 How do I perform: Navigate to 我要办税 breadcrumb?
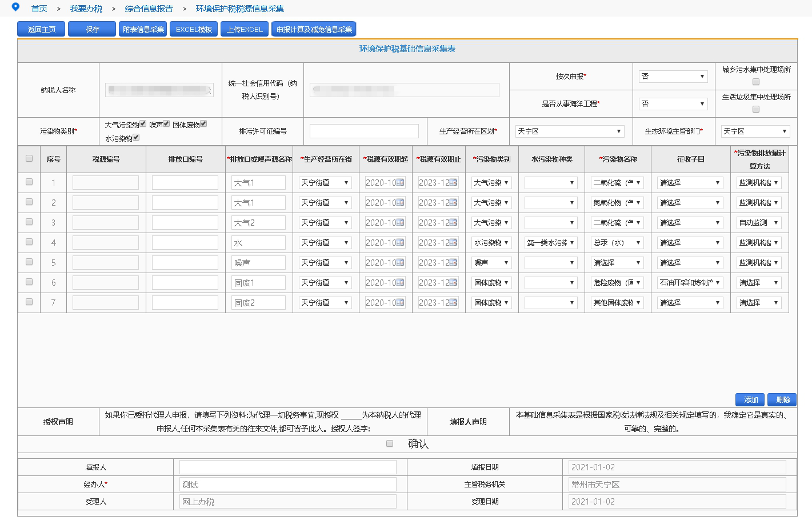pos(86,9)
